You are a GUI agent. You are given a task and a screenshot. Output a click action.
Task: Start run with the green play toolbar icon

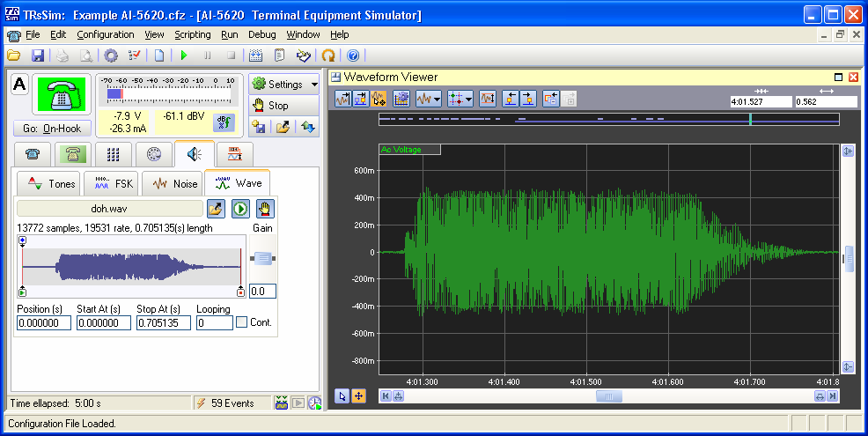(184, 55)
